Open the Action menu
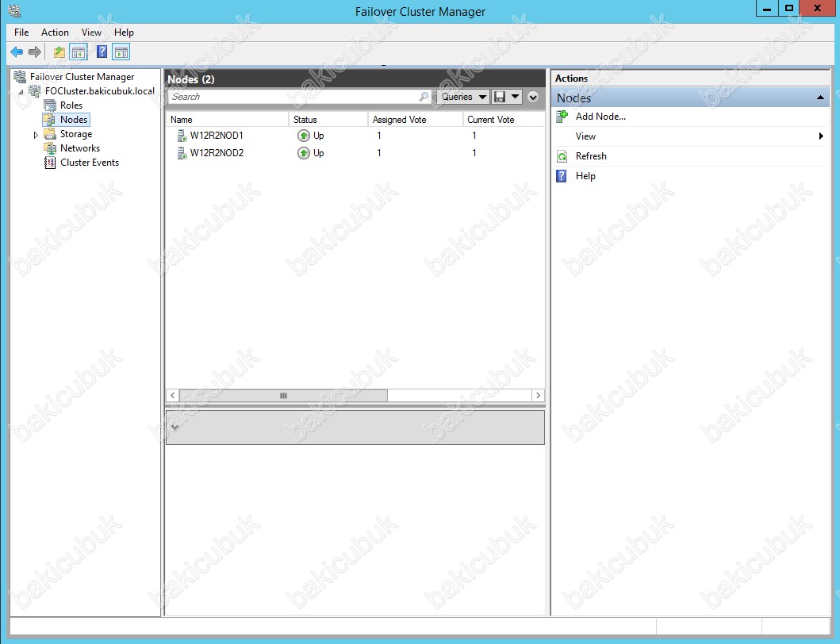 [56, 33]
